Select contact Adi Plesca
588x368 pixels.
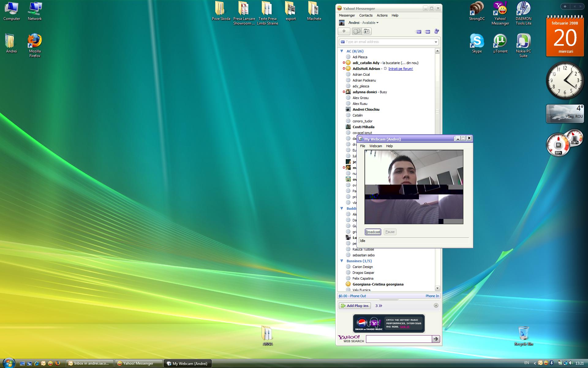click(360, 57)
